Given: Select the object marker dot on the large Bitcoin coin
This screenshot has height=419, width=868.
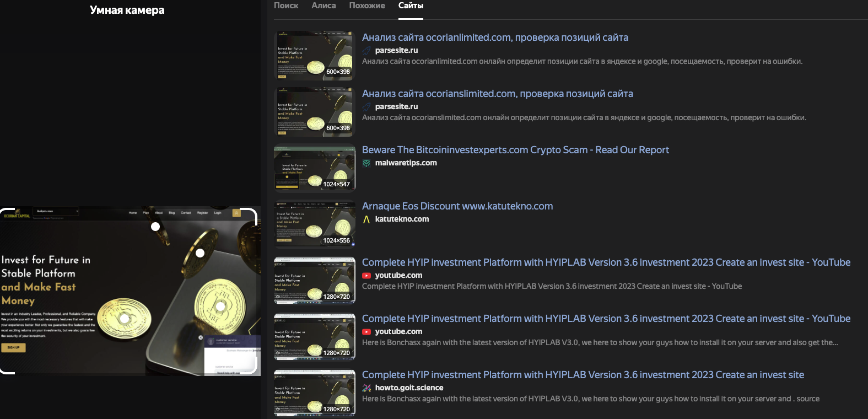Looking at the screenshot, I should coord(220,307).
